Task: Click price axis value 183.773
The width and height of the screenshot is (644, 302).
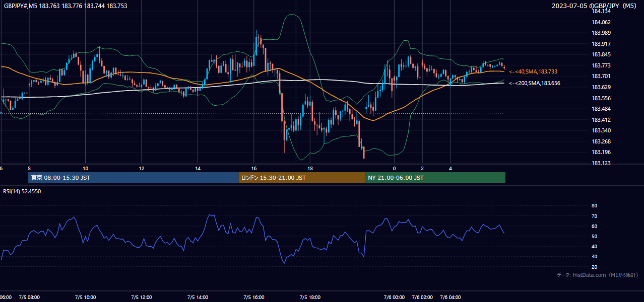Action: pyautogui.click(x=601, y=65)
